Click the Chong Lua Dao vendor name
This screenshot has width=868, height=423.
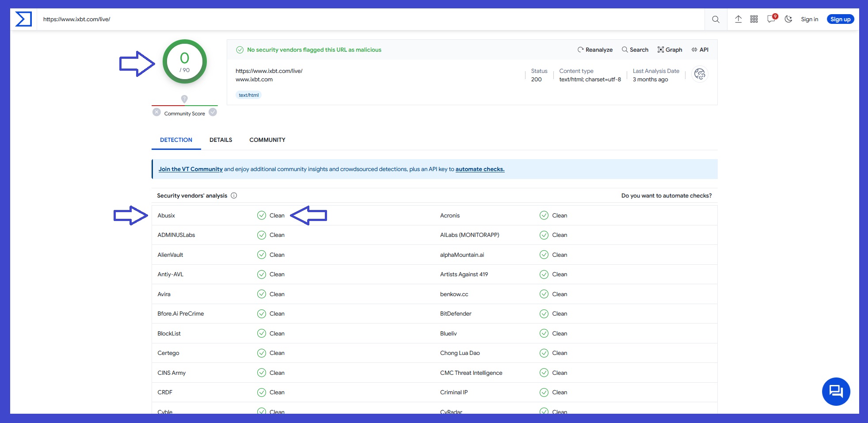[460, 353]
